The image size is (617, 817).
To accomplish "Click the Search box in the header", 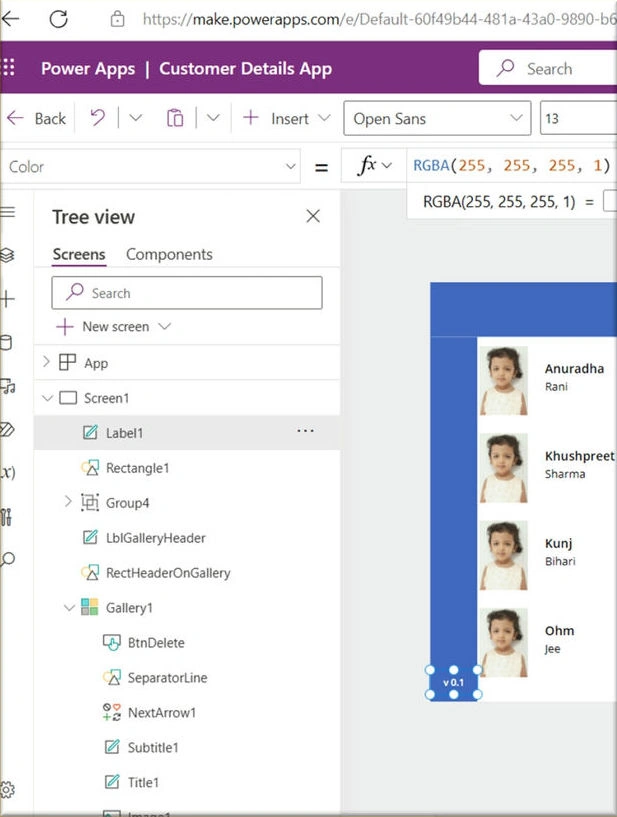I will pyautogui.click(x=548, y=68).
